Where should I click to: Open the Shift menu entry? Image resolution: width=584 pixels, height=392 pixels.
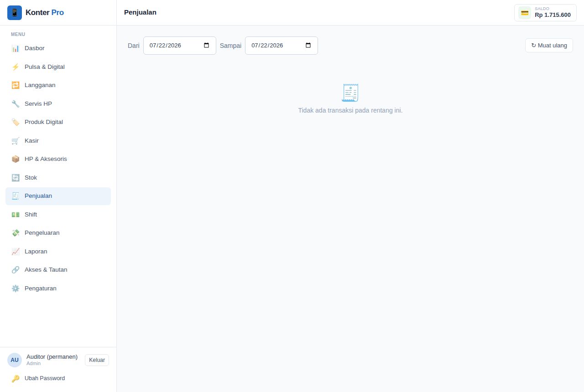[x=58, y=215]
